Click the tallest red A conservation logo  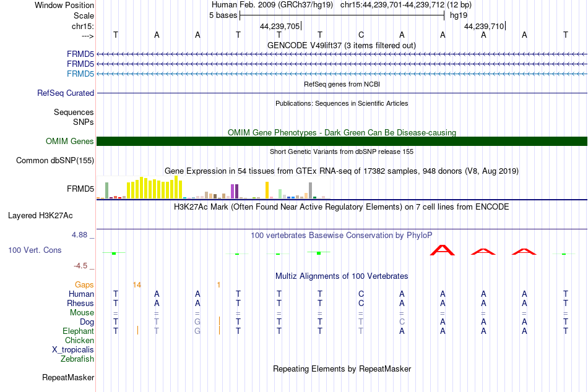click(x=443, y=250)
